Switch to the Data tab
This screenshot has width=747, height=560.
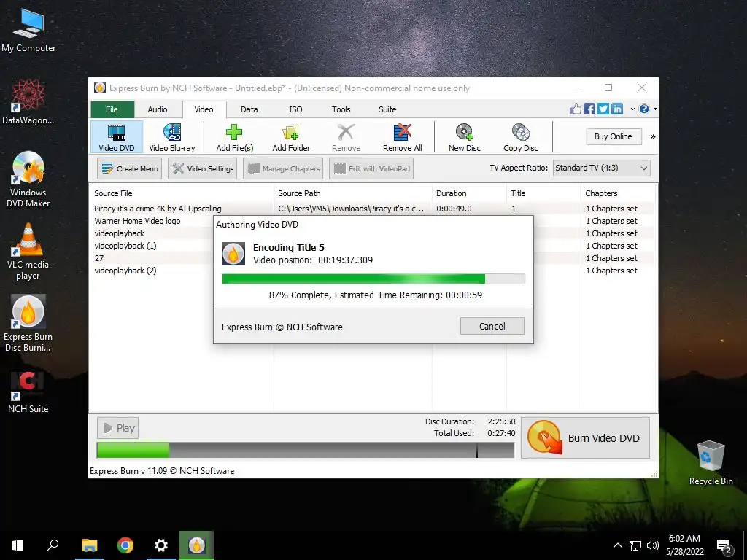pos(249,109)
